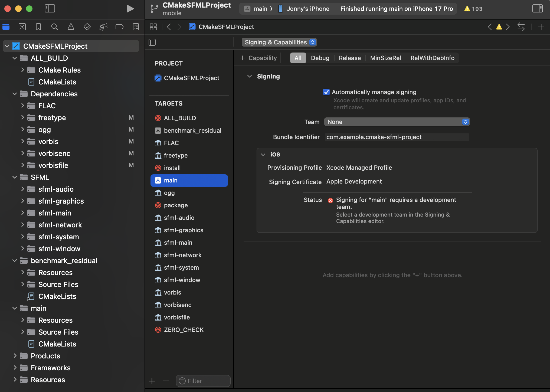Collapse the iOS signing section
550x392 pixels.
coord(263,155)
